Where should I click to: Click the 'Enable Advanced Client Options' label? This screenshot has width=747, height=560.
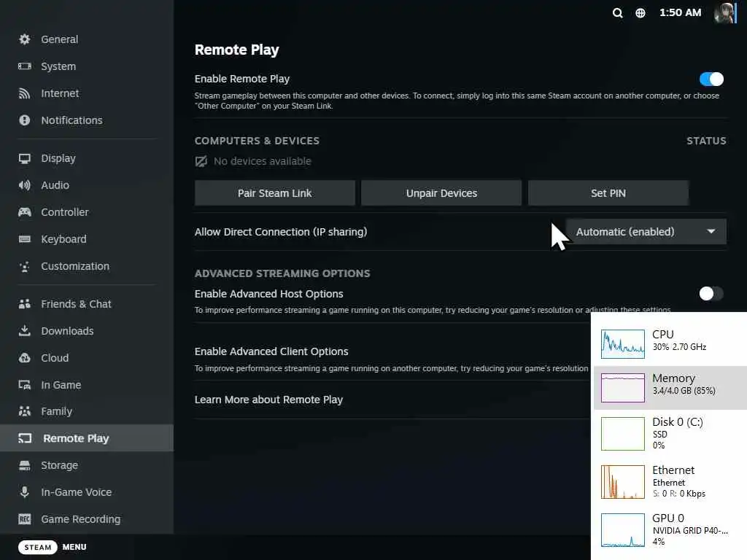coord(271,351)
